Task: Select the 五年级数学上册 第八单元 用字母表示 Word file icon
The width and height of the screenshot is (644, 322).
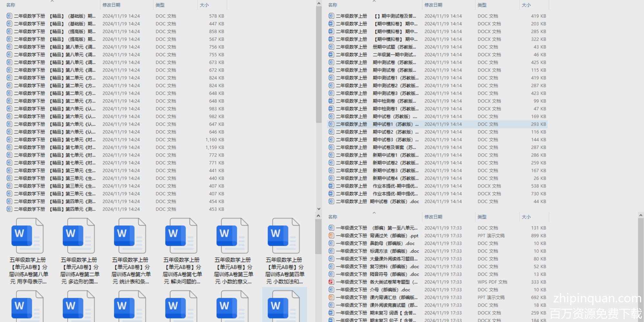Action: pyautogui.click(x=27, y=236)
